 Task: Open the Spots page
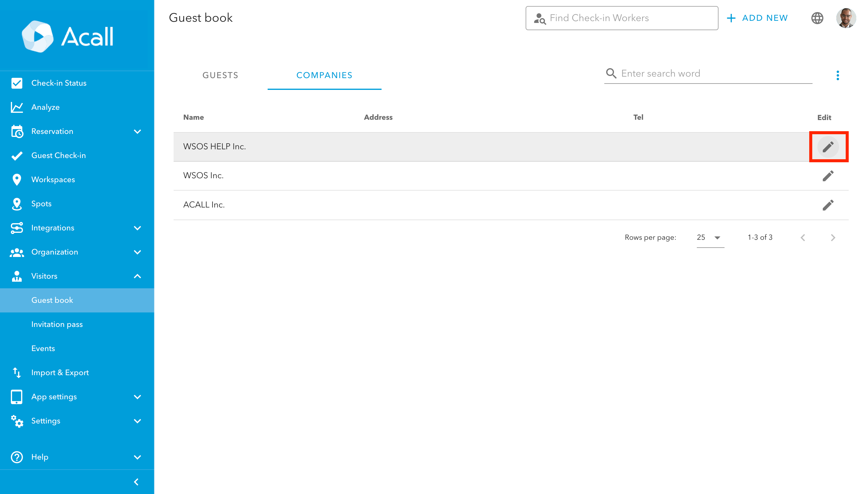[x=77, y=204]
